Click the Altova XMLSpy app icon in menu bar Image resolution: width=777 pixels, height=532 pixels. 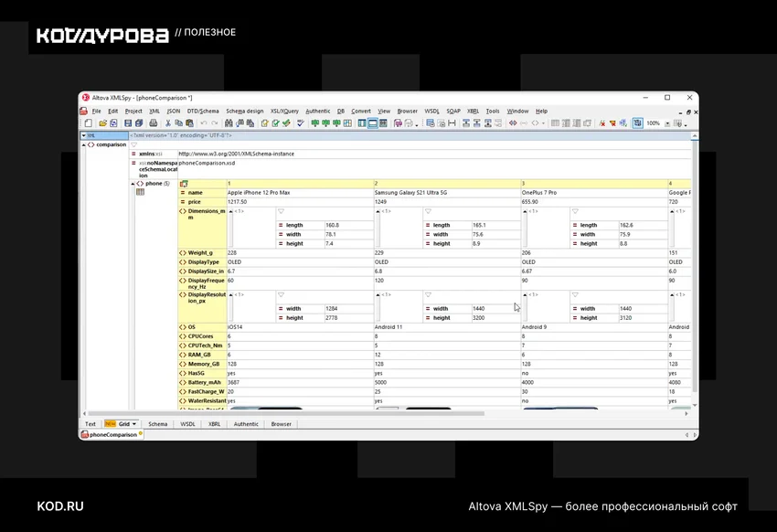click(x=84, y=111)
